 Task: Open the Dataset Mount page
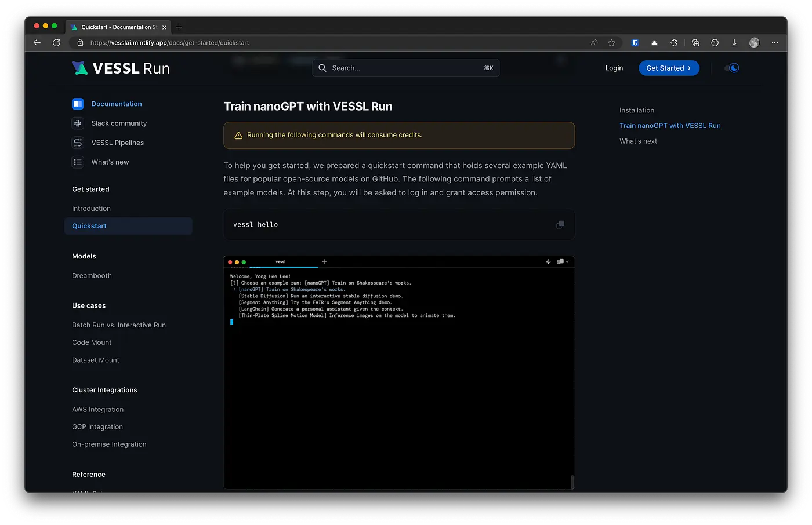coord(96,360)
